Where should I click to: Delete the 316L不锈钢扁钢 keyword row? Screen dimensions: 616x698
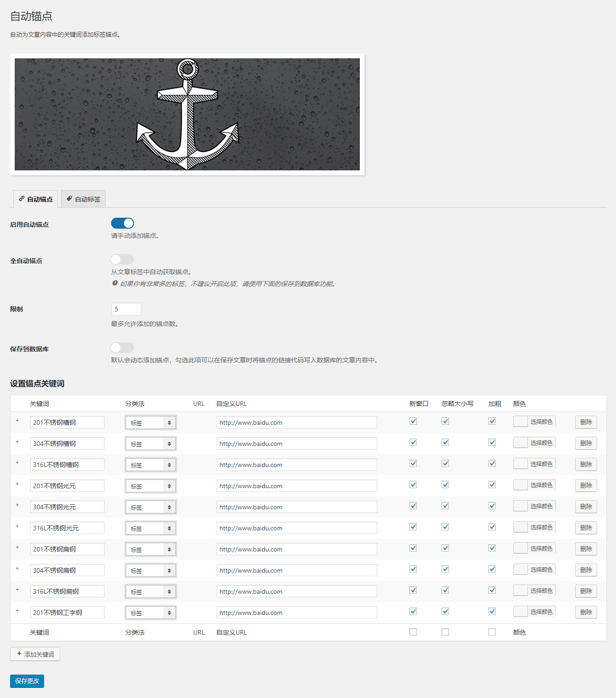pos(586,591)
